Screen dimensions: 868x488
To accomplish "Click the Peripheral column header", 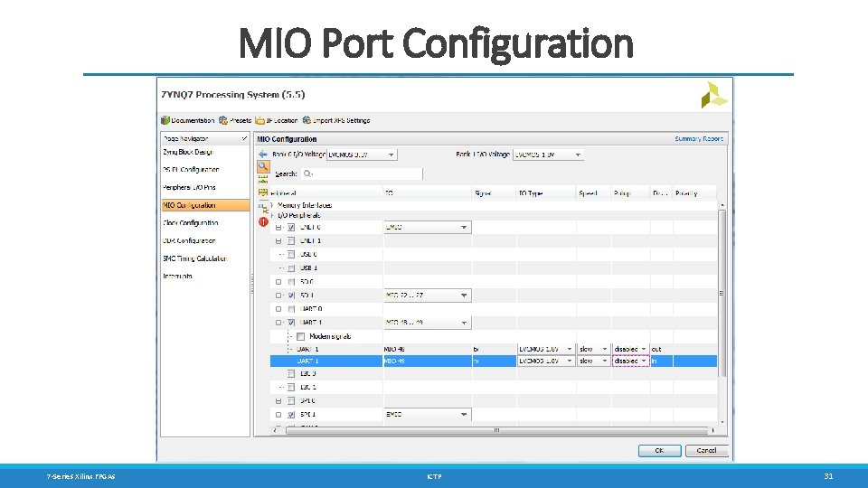I will 326,193.
